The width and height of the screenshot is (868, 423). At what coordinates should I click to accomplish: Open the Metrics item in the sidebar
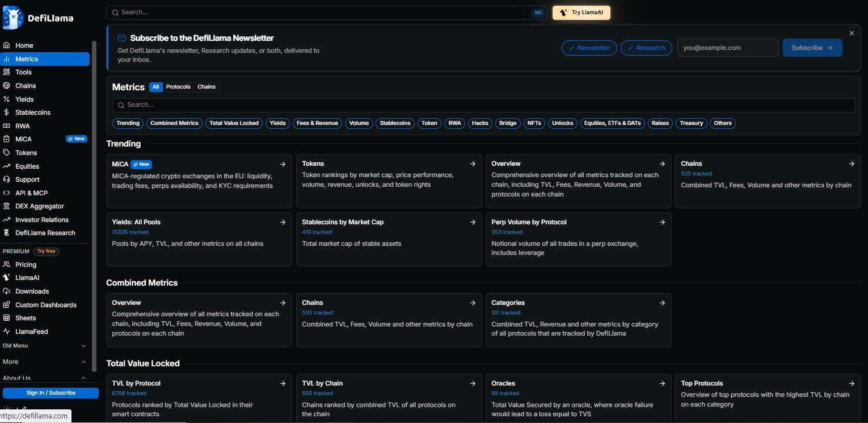(x=45, y=59)
